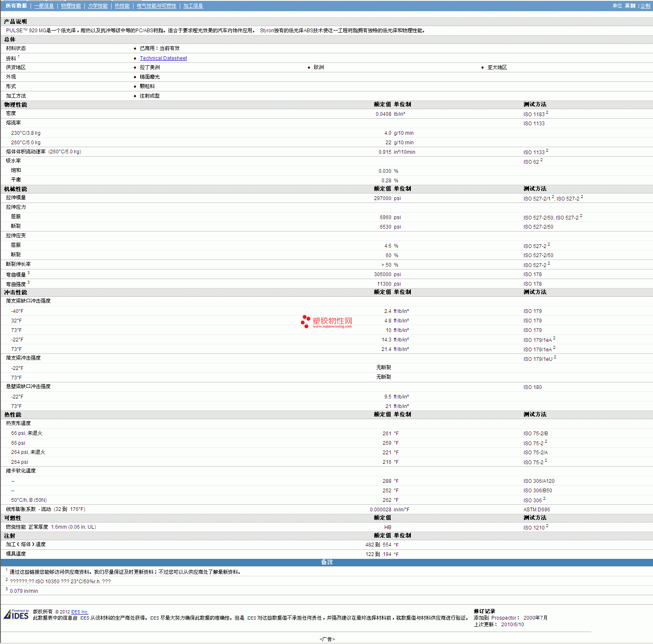Click the 备注 blue header bar

tap(326, 562)
